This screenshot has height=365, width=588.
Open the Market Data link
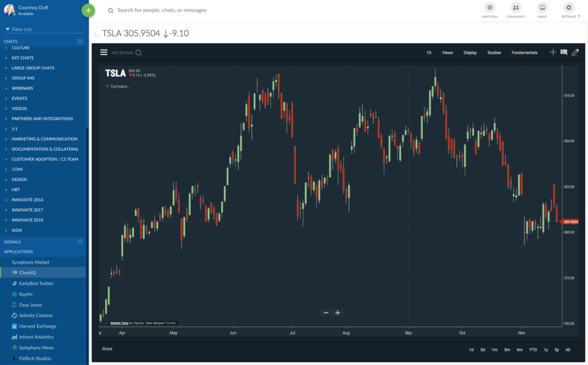click(x=119, y=323)
